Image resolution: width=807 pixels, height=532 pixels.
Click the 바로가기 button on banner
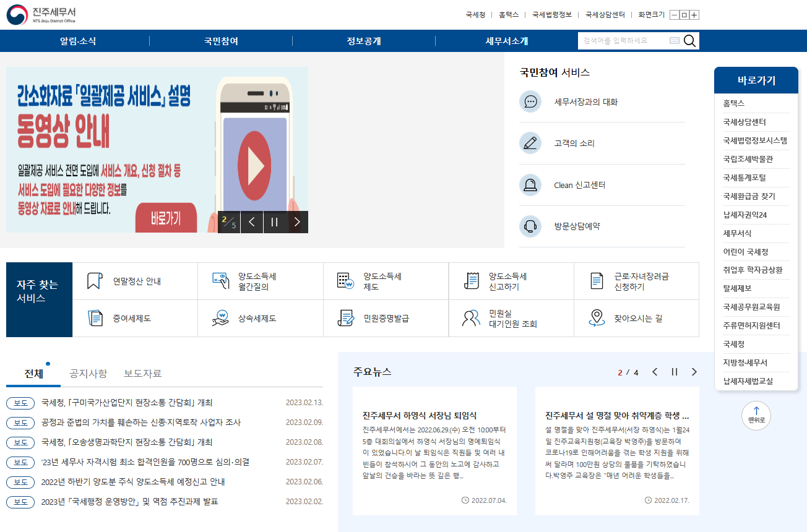166,218
